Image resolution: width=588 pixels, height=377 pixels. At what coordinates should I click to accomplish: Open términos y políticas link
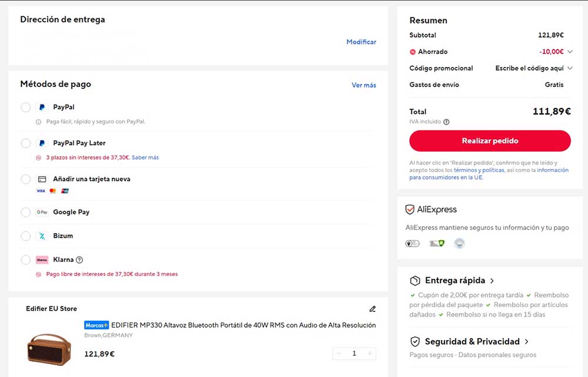479,170
